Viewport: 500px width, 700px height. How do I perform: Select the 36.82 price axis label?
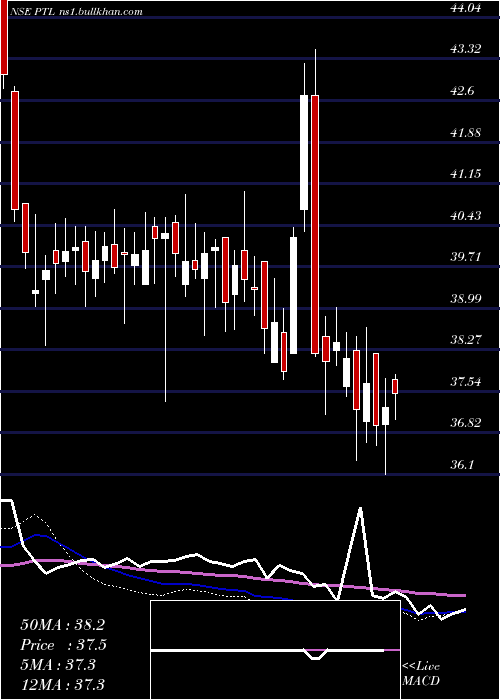pyautogui.click(x=466, y=423)
